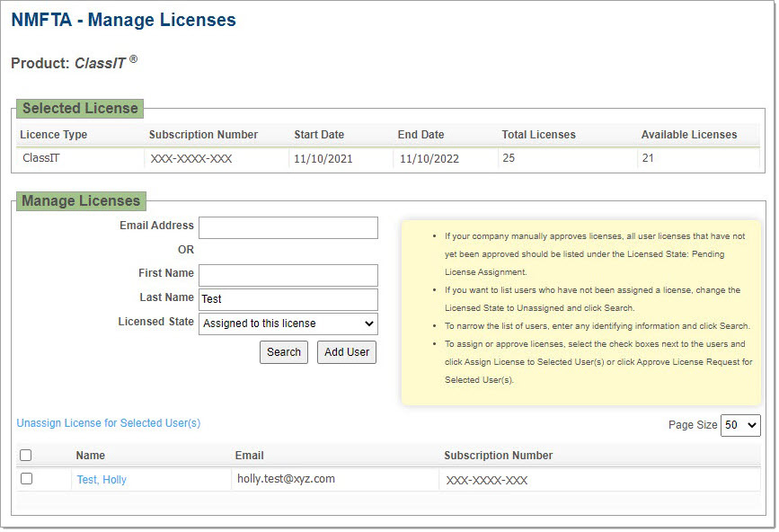This screenshot has height=532, width=779.
Task: Select the ClassIT licence type cell
Action: pos(40,158)
